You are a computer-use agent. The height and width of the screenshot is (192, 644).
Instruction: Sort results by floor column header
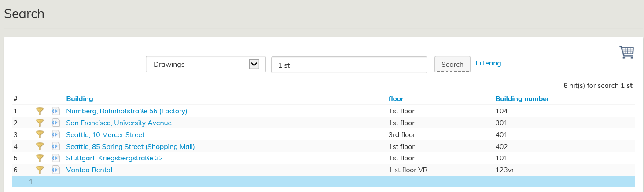396,99
